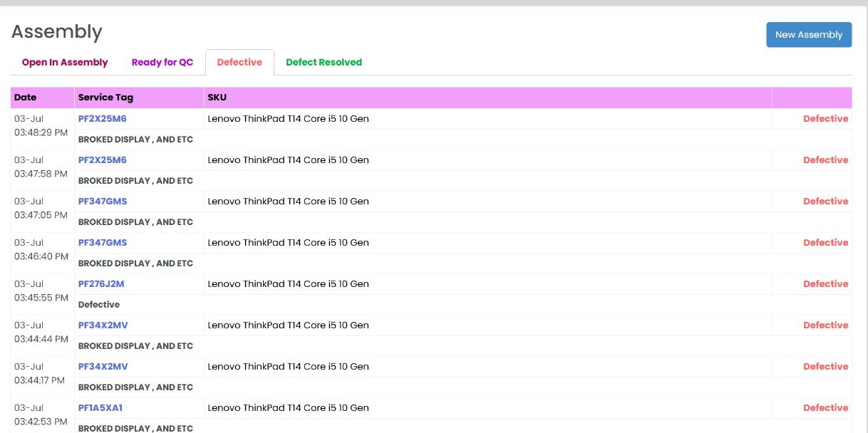The width and height of the screenshot is (868, 433).
Task: Open service tag PF2X25M6 logged at 03:47:58 PM
Action: (102, 160)
